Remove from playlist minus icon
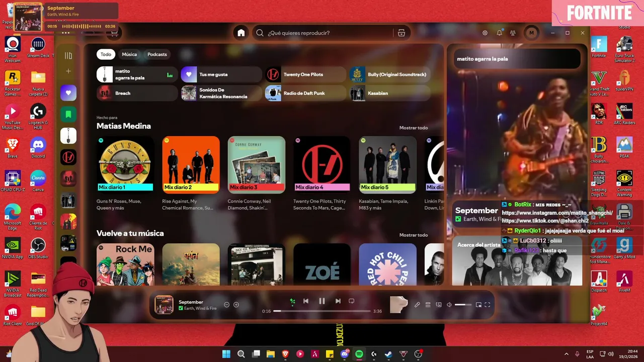This screenshot has height=362, width=644. click(x=226, y=305)
